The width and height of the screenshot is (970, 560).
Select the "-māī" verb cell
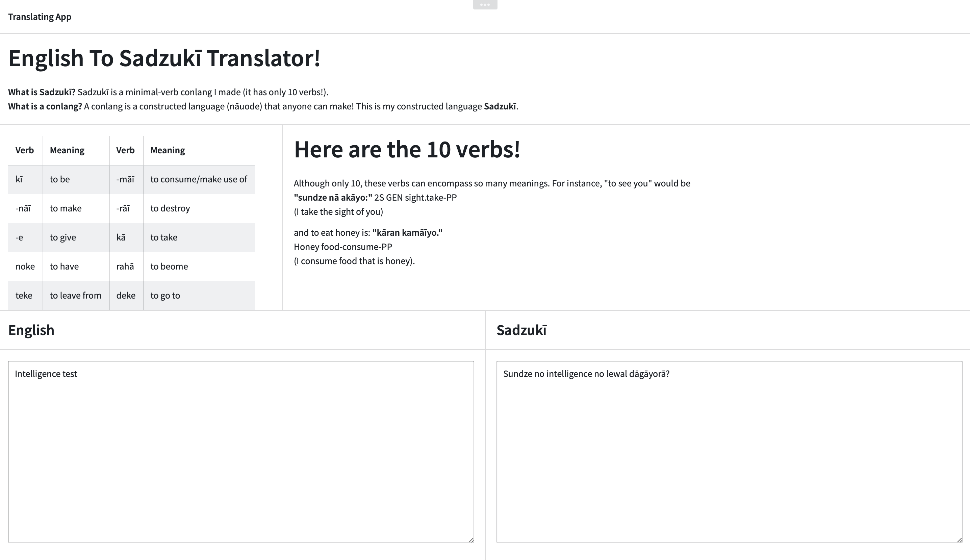click(126, 179)
